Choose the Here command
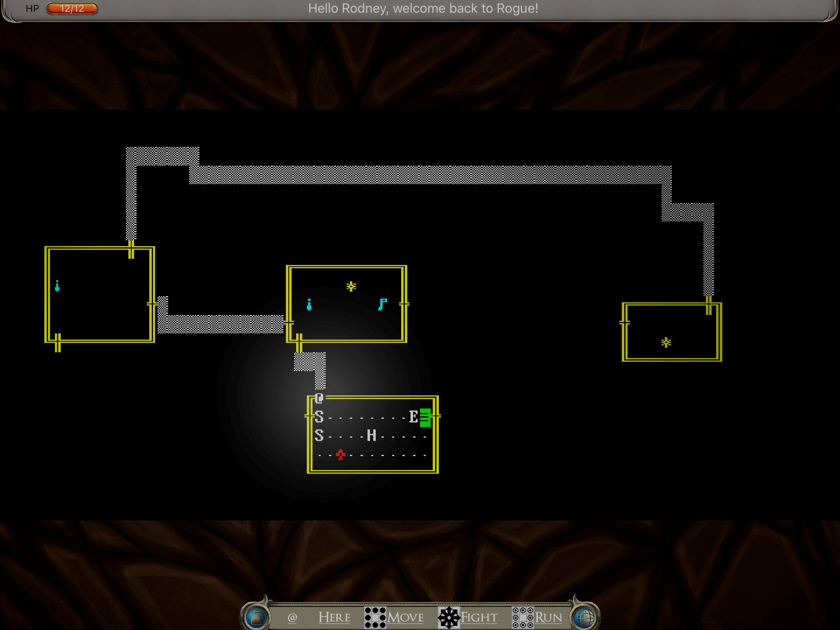Viewport: 840px width, 630px height. click(x=334, y=617)
